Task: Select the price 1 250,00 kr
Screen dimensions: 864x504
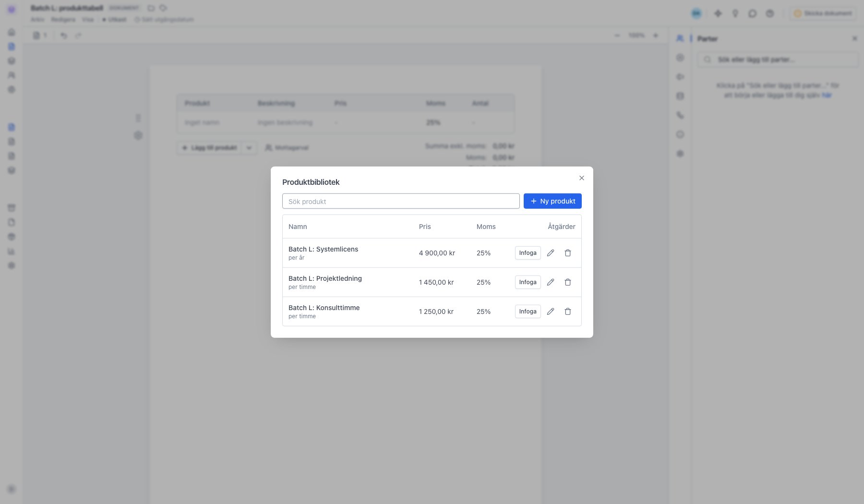Action: coord(436,312)
